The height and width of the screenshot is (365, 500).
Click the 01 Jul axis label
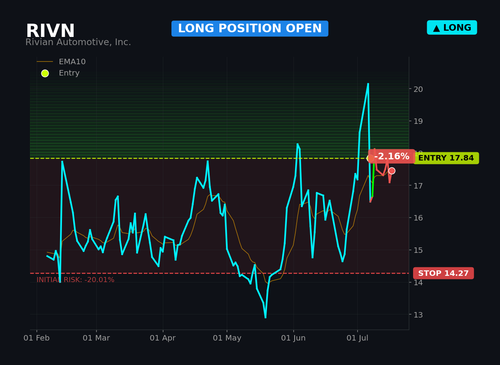point(357,338)
